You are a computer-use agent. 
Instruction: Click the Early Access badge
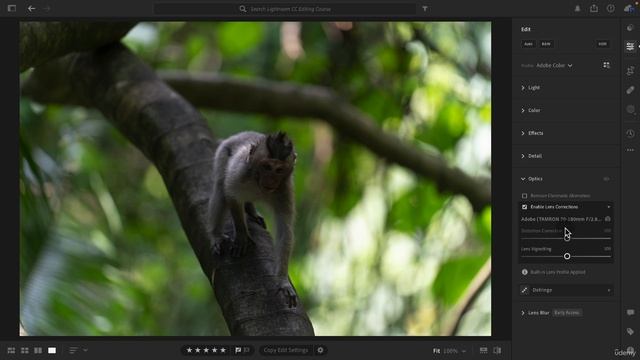coord(567,313)
